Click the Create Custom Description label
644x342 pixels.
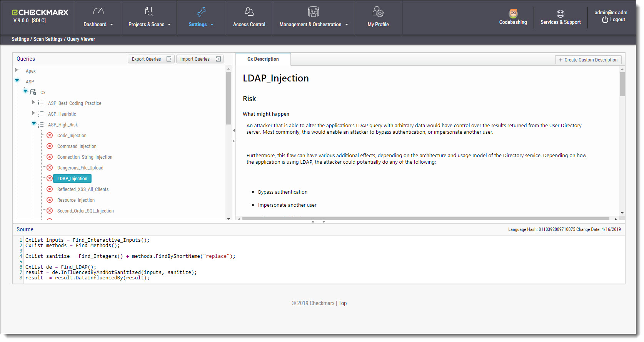point(591,60)
